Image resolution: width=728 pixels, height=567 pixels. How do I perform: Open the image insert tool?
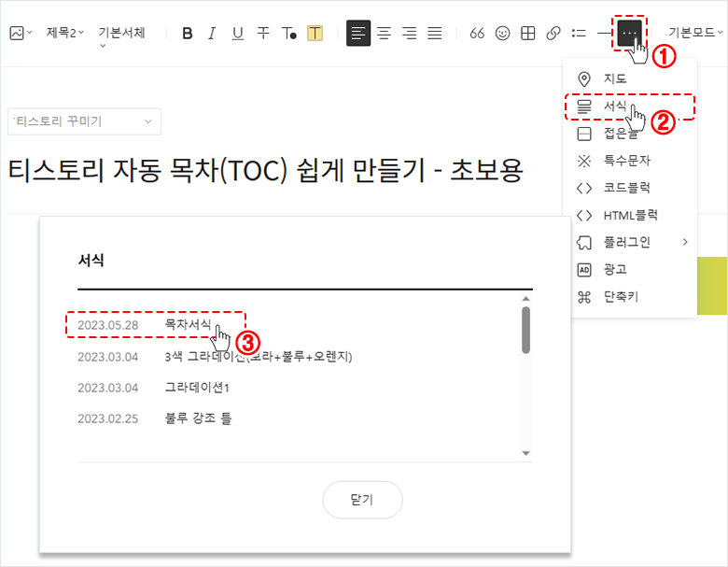pyautogui.click(x=17, y=33)
